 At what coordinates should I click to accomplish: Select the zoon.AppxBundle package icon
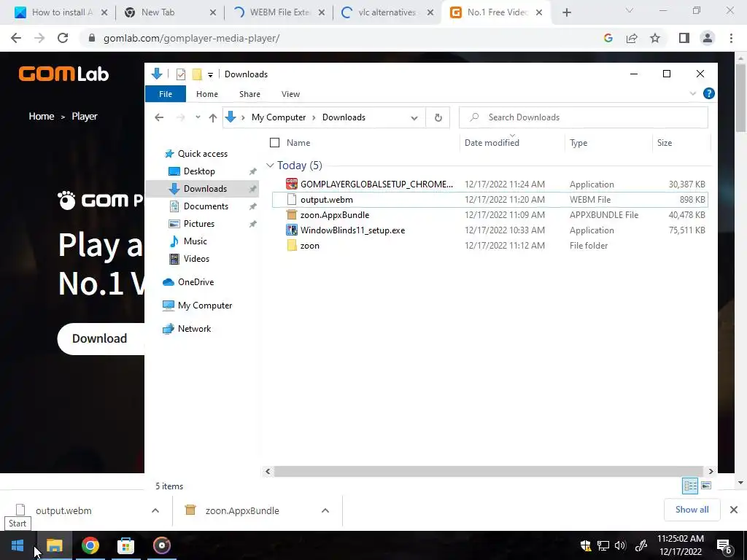pyautogui.click(x=292, y=215)
